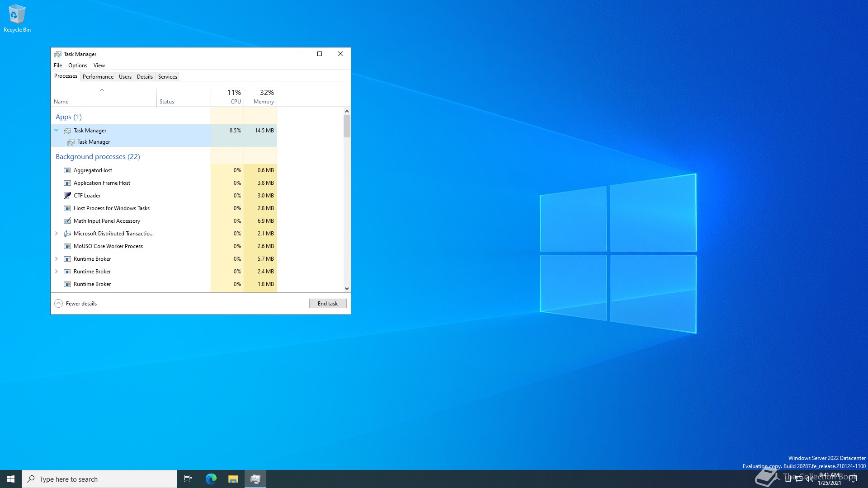Open the Options menu

coord(78,66)
